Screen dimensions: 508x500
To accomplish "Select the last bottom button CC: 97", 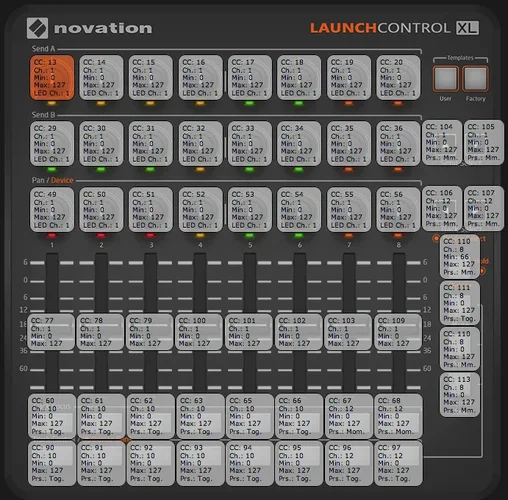I will (x=398, y=463).
